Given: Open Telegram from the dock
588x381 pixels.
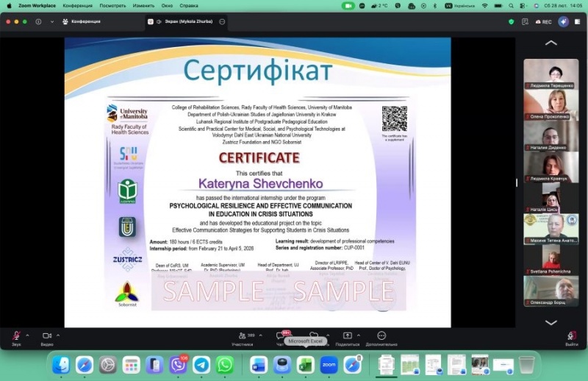Looking at the screenshot, I should [x=201, y=364].
